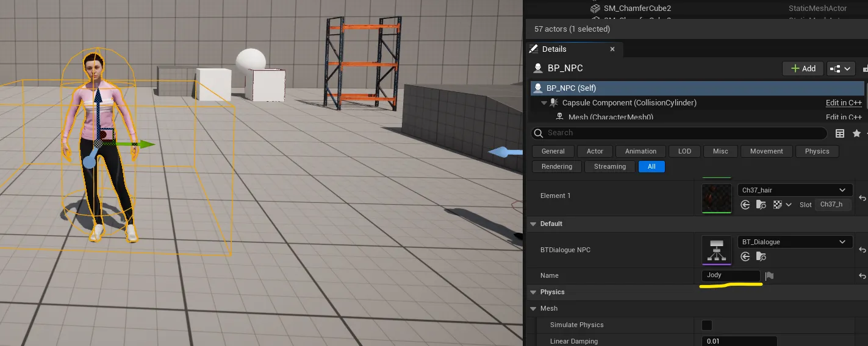Open checker material options for Element 1

pos(782,205)
